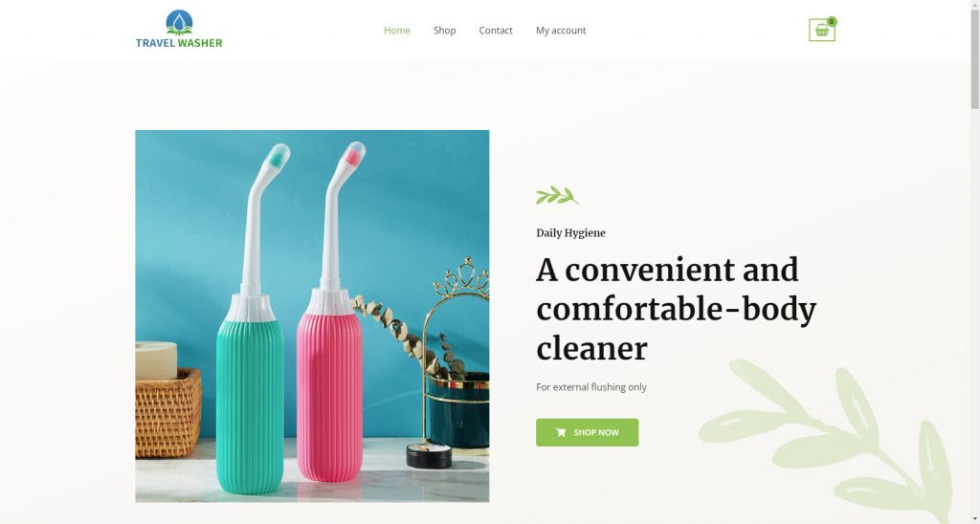This screenshot has width=980, height=524.
Task: Open the Shop menu item
Action: tap(444, 30)
